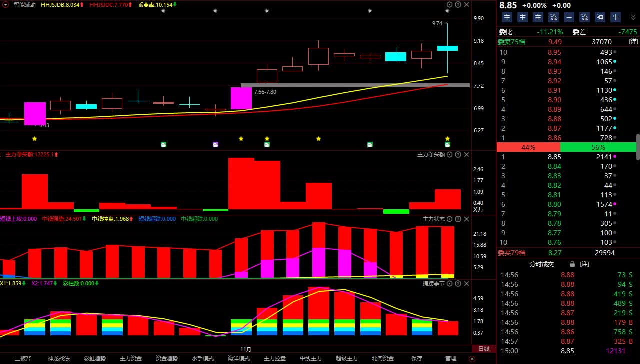
Task: Click the order book vertical scrollbar
Action: (x=638, y=147)
